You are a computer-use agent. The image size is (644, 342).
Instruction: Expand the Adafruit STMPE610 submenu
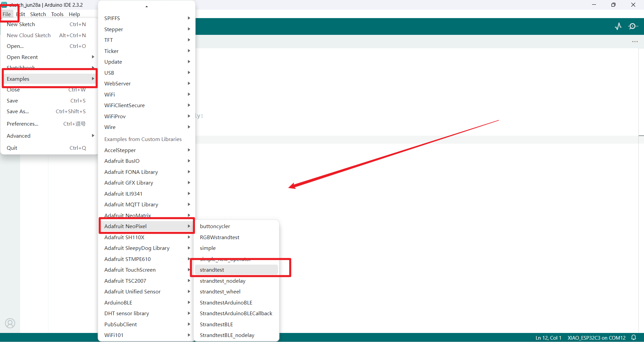coord(147,259)
